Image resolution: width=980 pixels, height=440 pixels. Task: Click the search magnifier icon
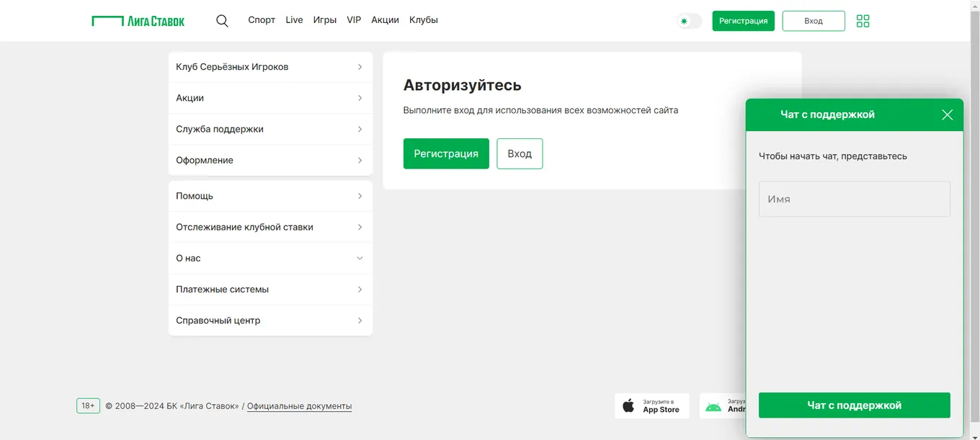click(222, 21)
